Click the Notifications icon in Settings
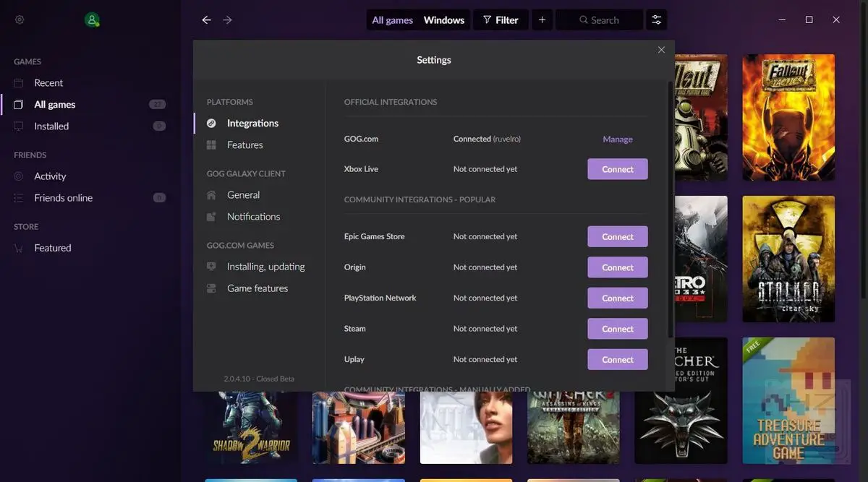Viewport: 868px width, 482px height. tap(211, 217)
